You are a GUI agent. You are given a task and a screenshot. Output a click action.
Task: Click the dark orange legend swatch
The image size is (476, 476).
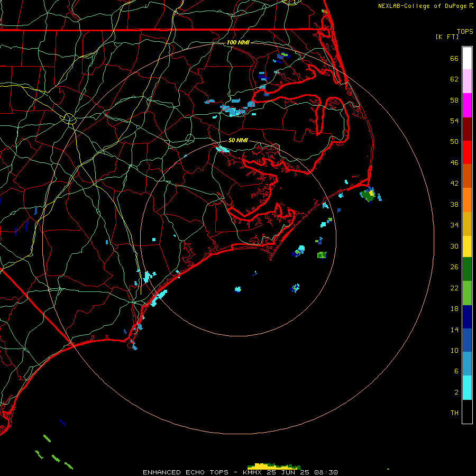coord(467,176)
